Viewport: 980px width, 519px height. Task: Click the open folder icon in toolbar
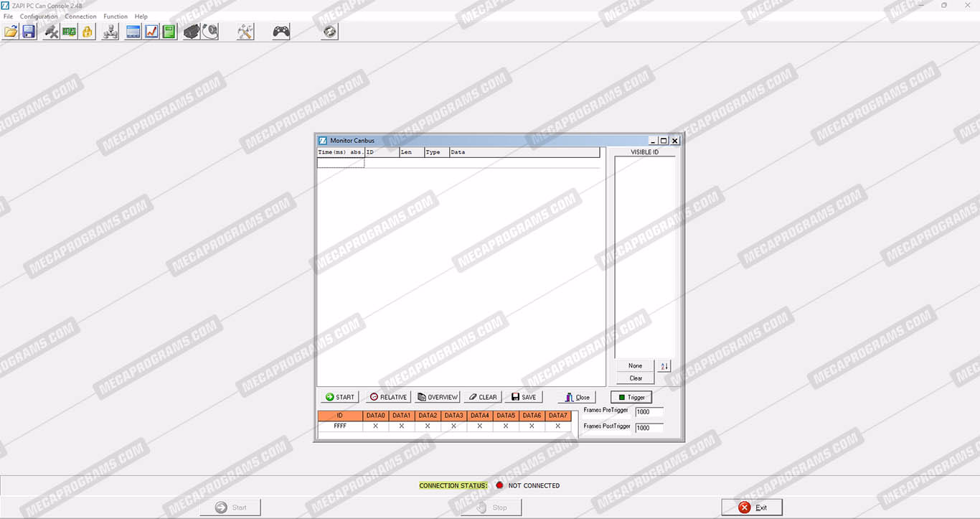11,32
